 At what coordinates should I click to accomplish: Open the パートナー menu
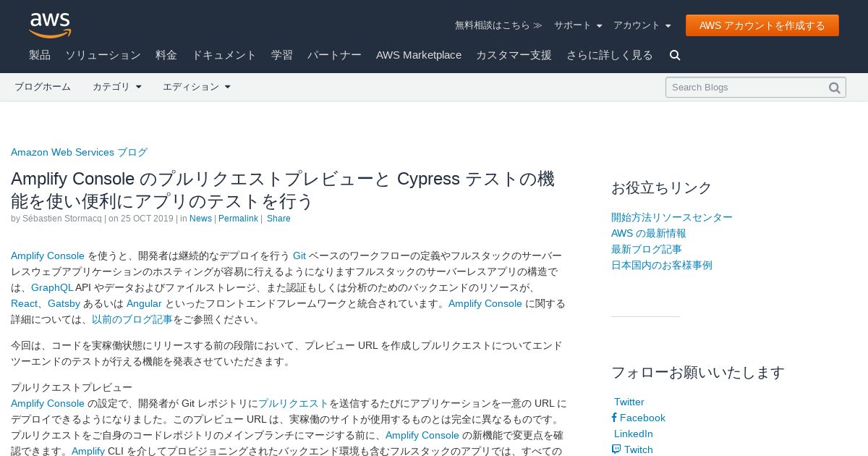tap(334, 55)
